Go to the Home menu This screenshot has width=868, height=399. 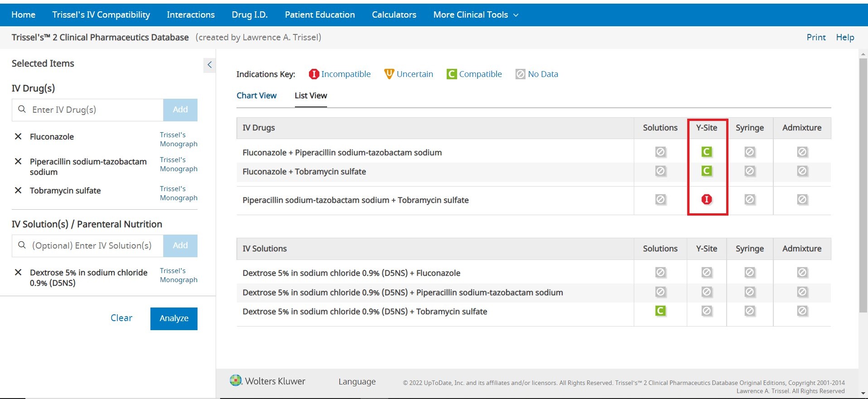23,14
